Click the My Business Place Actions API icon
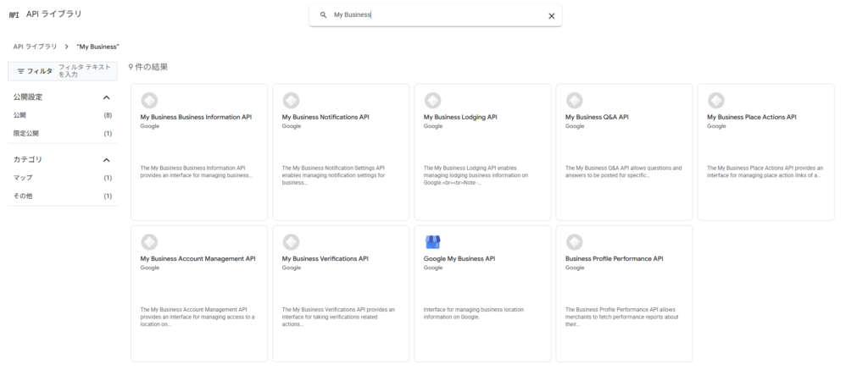868x370 pixels. pos(715,100)
